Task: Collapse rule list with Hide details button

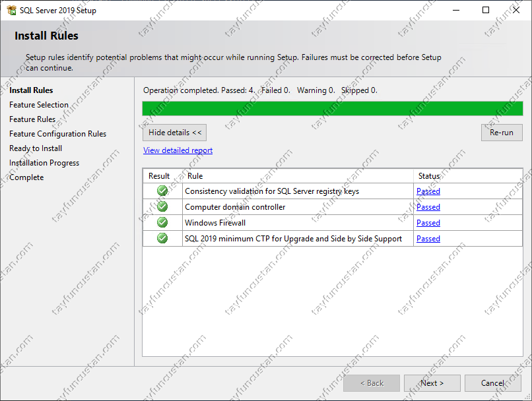Action: 175,133
